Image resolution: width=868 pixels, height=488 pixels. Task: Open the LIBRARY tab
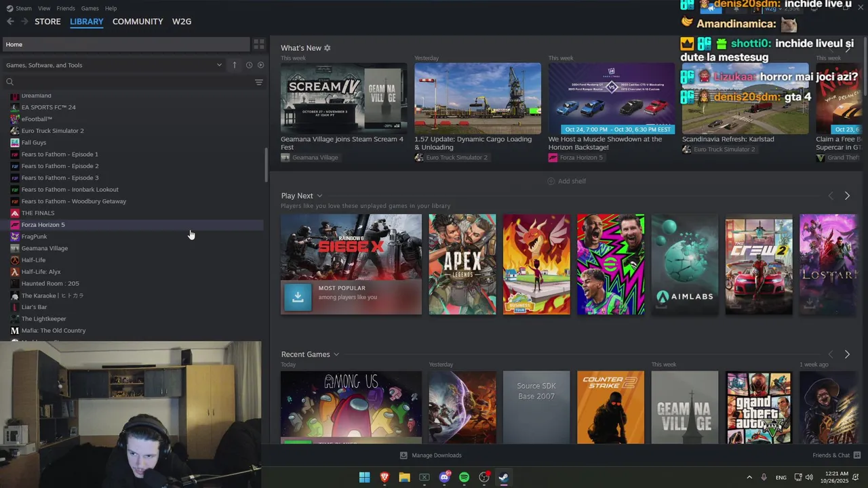click(87, 22)
